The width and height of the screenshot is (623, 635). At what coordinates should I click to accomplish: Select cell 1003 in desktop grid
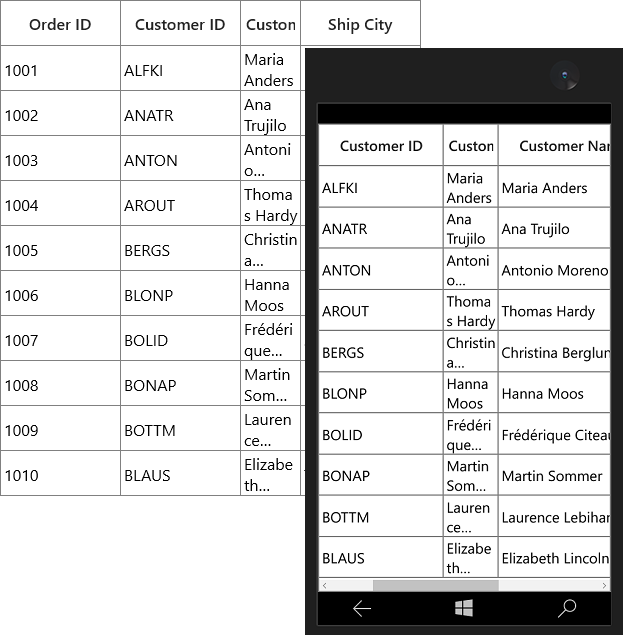(60, 158)
